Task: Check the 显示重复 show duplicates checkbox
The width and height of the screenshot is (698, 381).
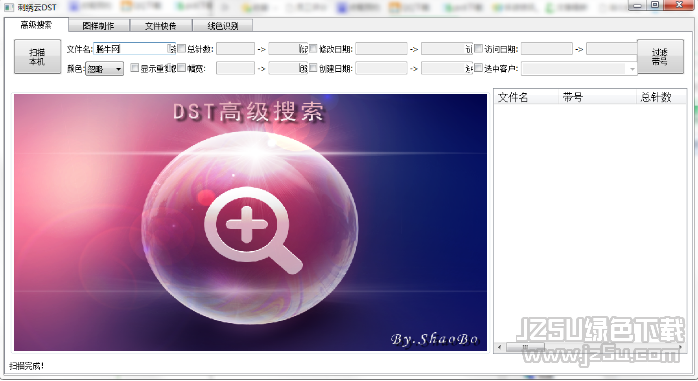Action: pyautogui.click(x=134, y=68)
